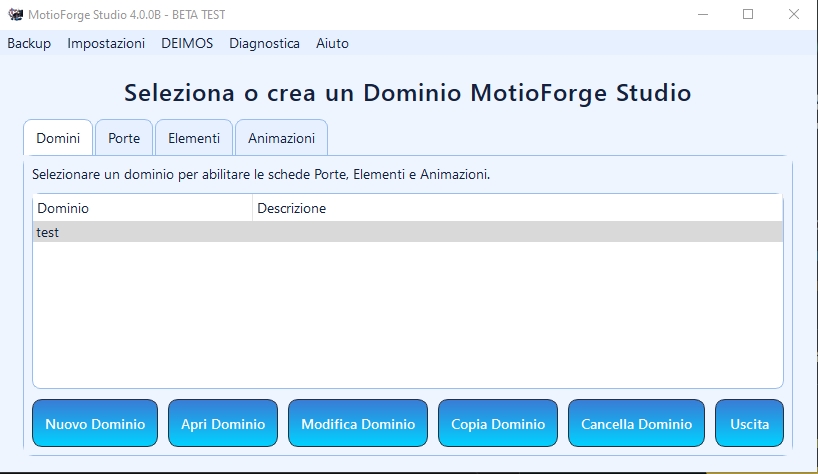818x474 pixels.
Task: Click the Uscita button
Action: 749,423
